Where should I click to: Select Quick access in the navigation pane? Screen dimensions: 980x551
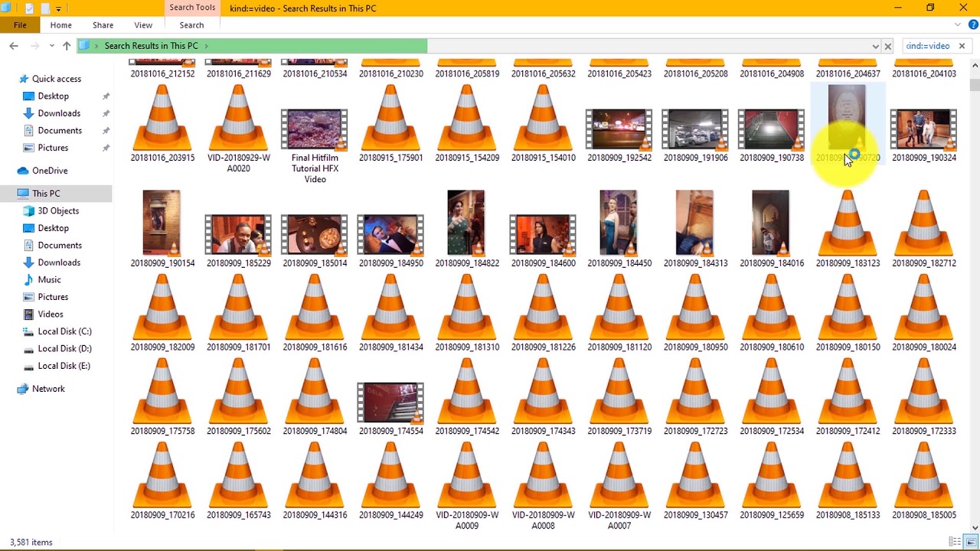pos(57,79)
